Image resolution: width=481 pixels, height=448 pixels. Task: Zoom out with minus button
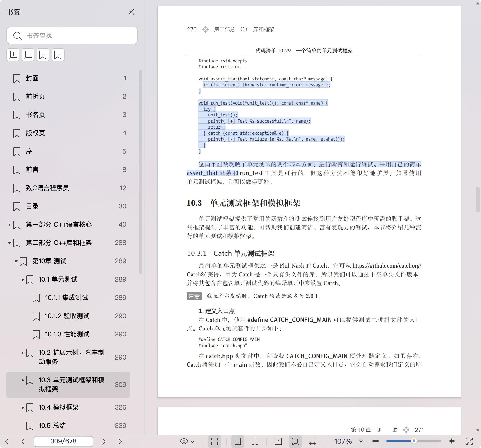coord(376,441)
